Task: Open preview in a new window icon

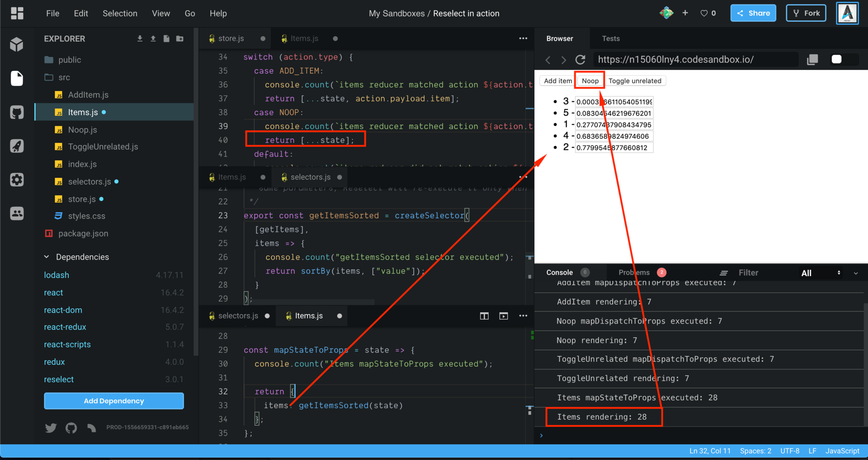Action: coord(812,60)
